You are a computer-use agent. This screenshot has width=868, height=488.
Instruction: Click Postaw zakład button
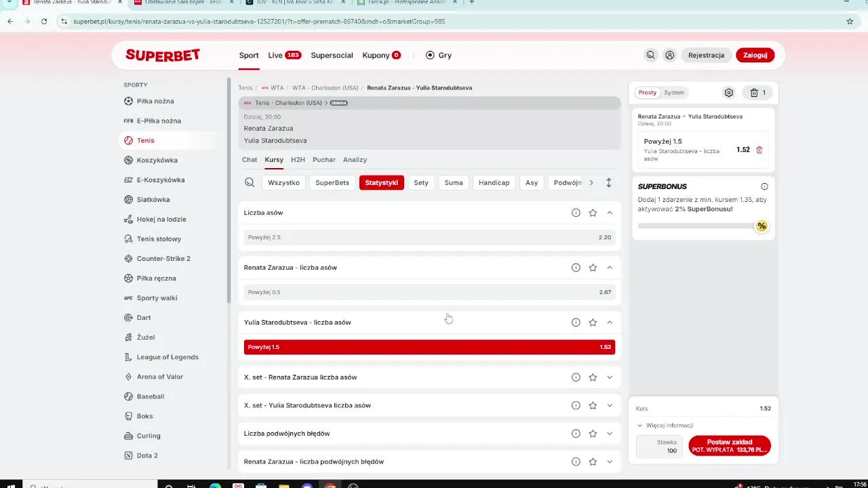point(730,445)
